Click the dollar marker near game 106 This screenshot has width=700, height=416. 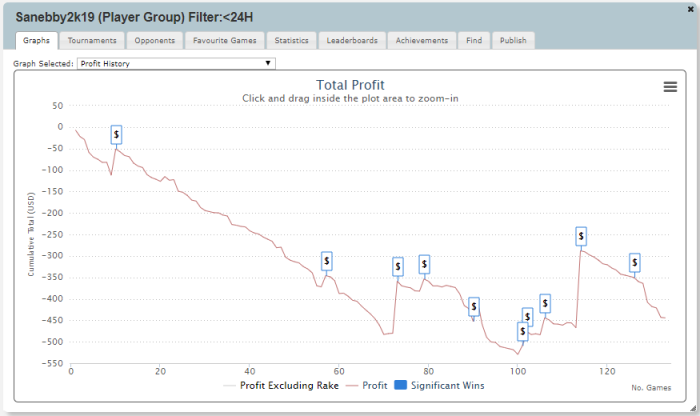click(545, 303)
